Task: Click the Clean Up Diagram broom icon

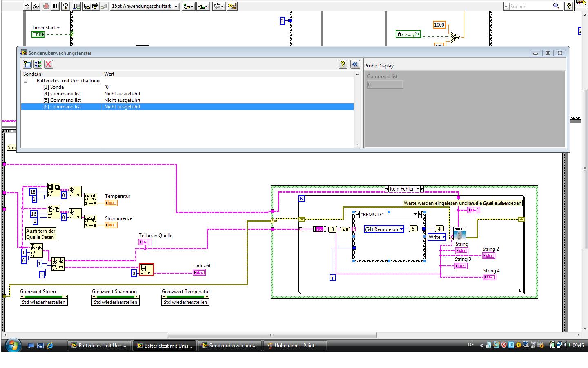Action: click(232, 6)
